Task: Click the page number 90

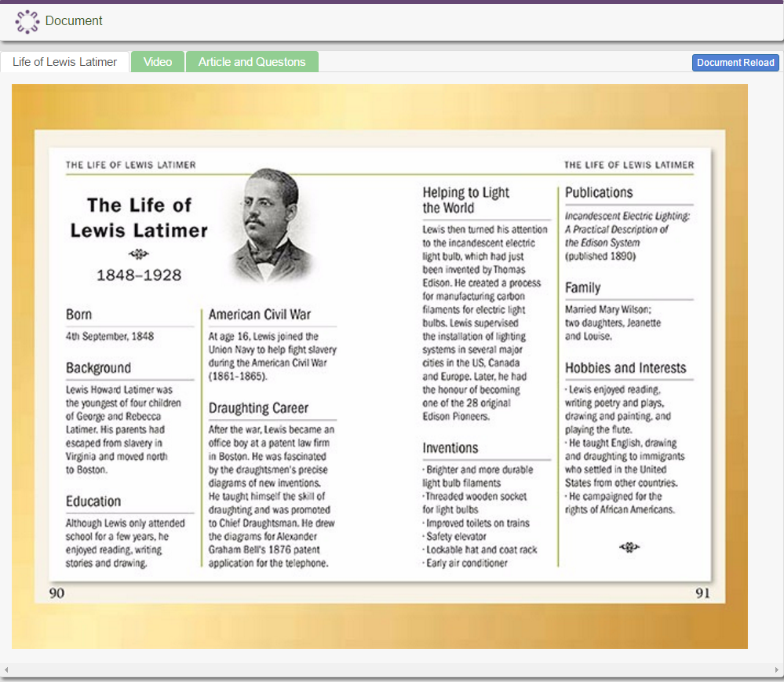Action: pyautogui.click(x=57, y=594)
